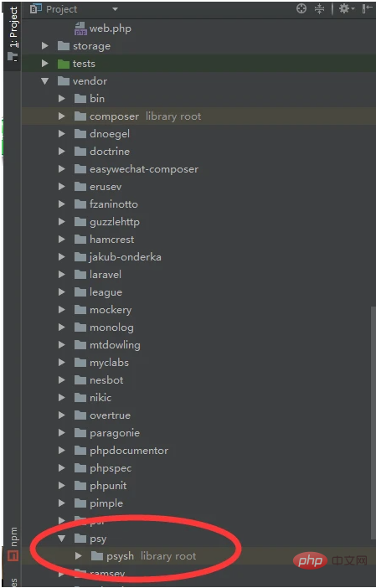Expand the storage folder
The image size is (376, 588).
45,46
